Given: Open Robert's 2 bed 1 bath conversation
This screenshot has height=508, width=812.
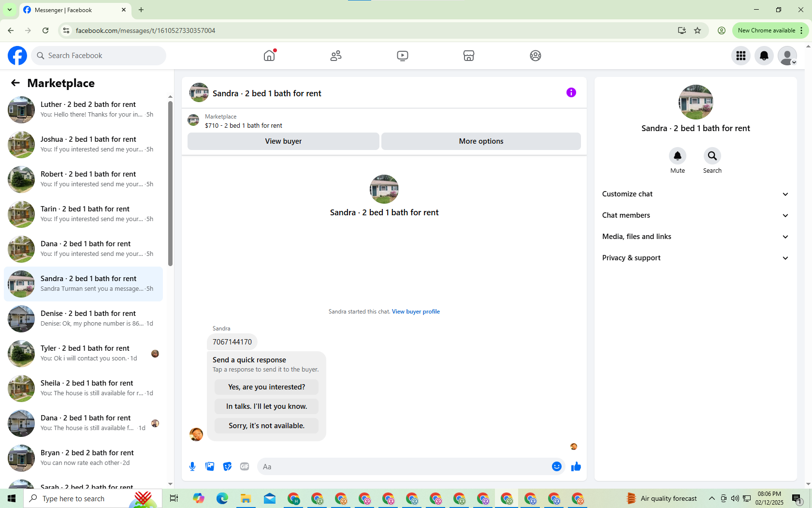Looking at the screenshot, I should point(83,179).
